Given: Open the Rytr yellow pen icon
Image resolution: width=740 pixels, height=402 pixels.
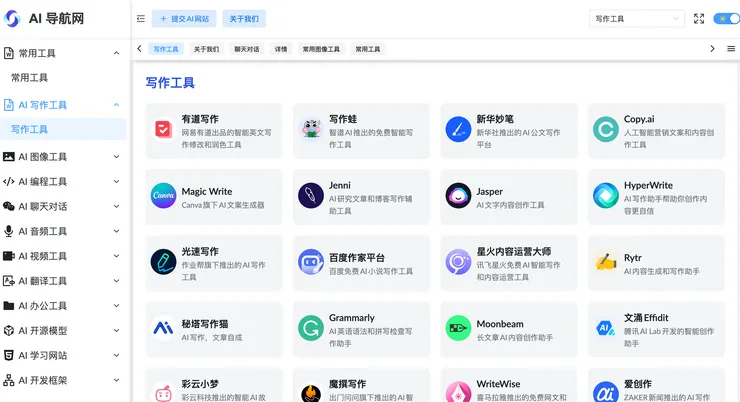Looking at the screenshot, I should (606, 262).
